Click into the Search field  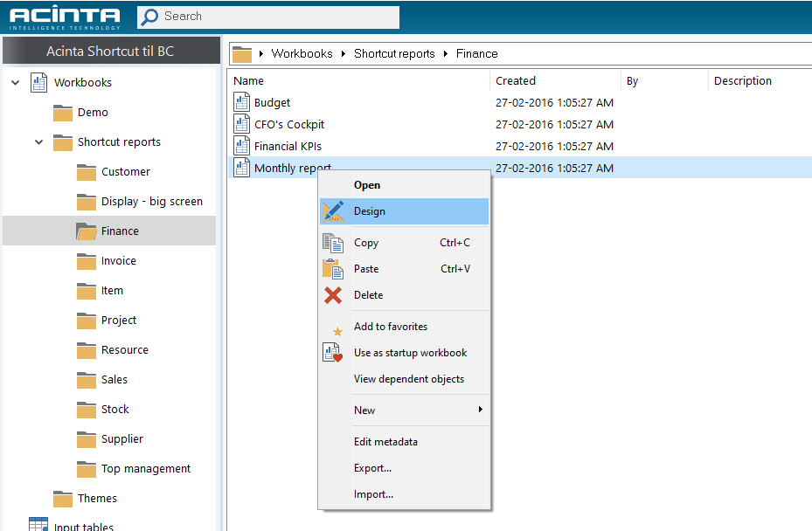pyautogui.click(x=268, y=17)
